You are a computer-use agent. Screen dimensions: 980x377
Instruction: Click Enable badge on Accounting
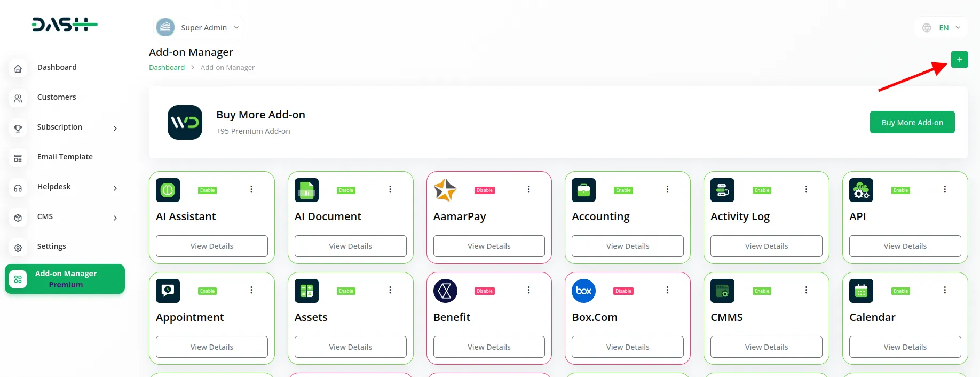(623, 190)
